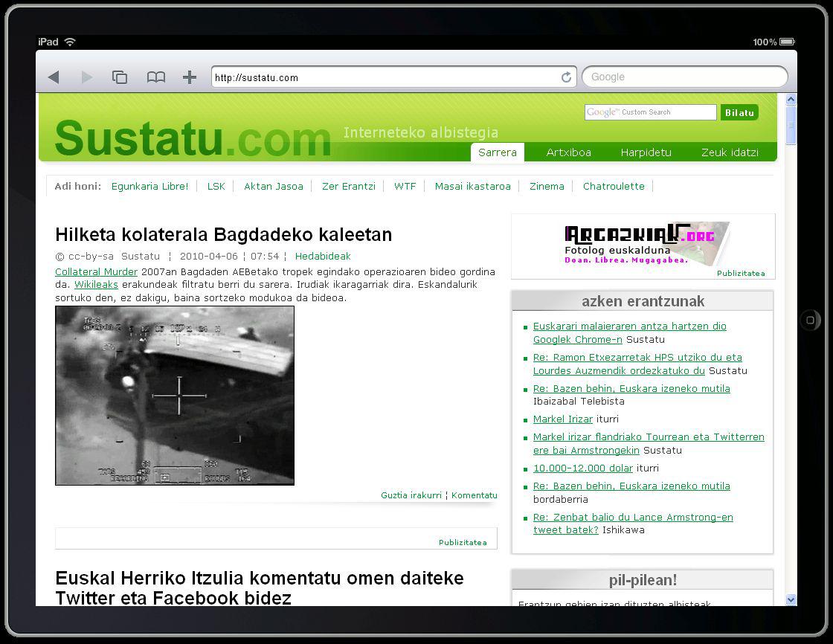The image size is (833, 644).
Task: Tap the browser back arrow
Action: click(x=54, y=77)
